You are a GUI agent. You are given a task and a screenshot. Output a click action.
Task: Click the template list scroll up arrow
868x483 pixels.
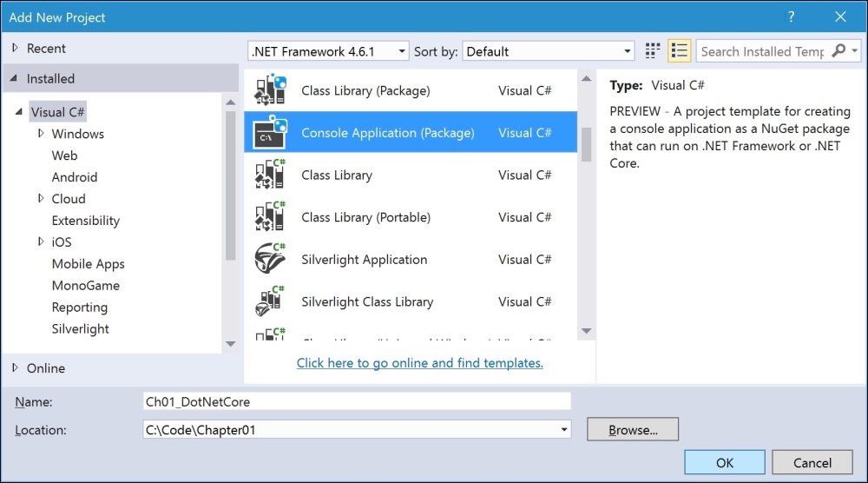[586, 79]
